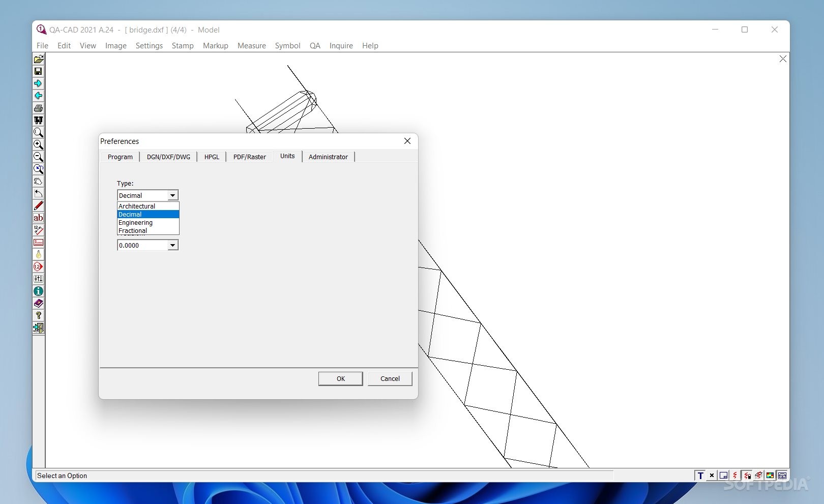This screenshot has width=824, height=504.
Task: Open the Symbol menu
Action: click(288, 45)
